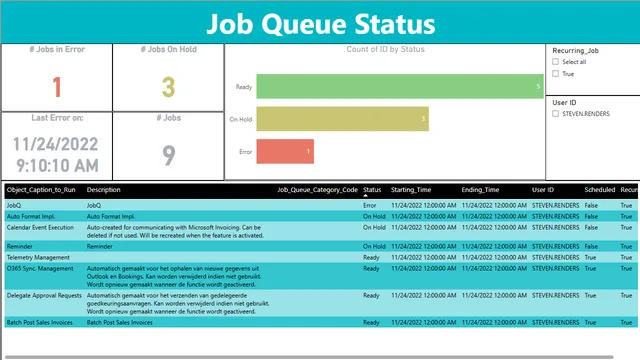
Task: Select the O365 Sync. Management row
Action: click(321, 276)
